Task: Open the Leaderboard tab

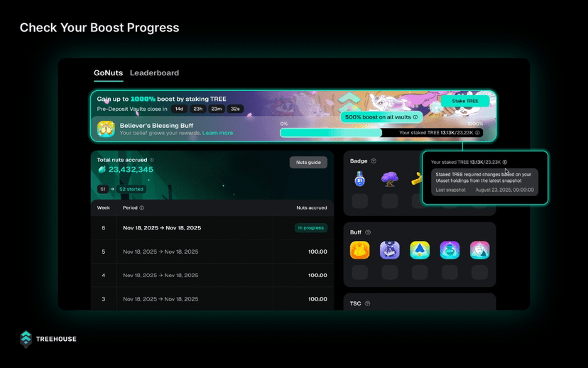Action: click(154, 72)
